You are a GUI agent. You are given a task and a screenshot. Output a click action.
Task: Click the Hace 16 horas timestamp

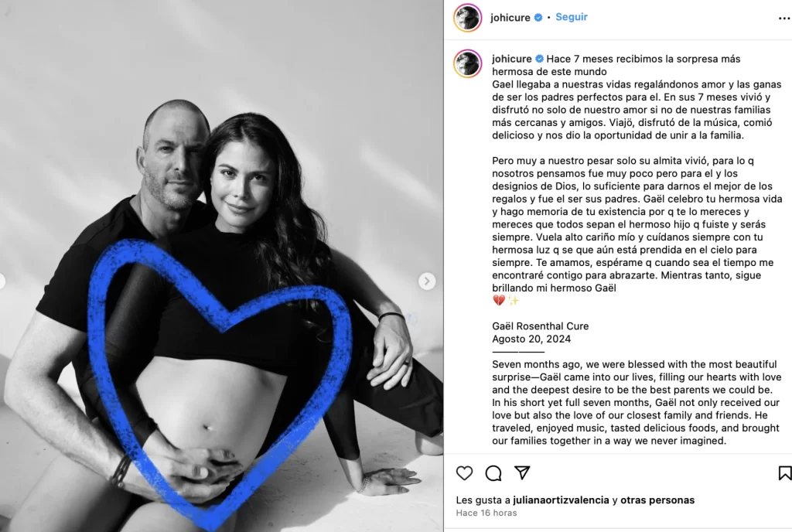(x=486, y=513)
